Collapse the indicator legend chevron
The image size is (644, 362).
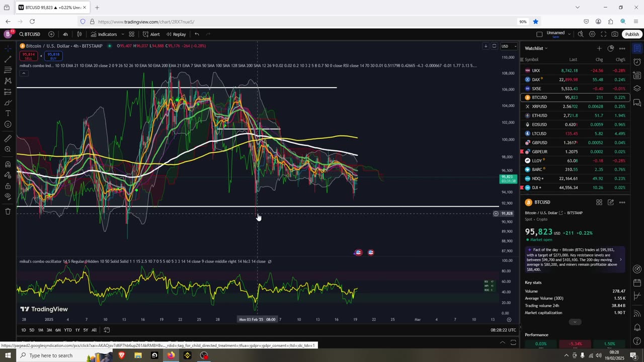coord(23,73)
